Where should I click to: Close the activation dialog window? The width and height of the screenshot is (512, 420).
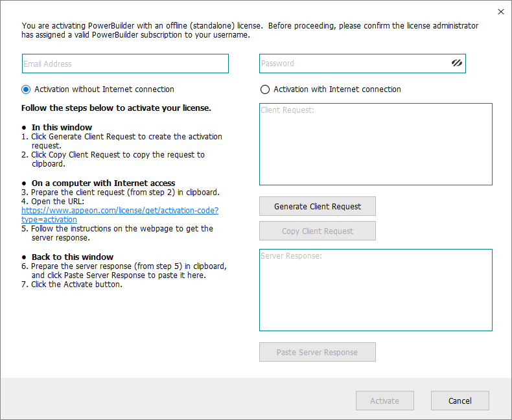point(500,12)
